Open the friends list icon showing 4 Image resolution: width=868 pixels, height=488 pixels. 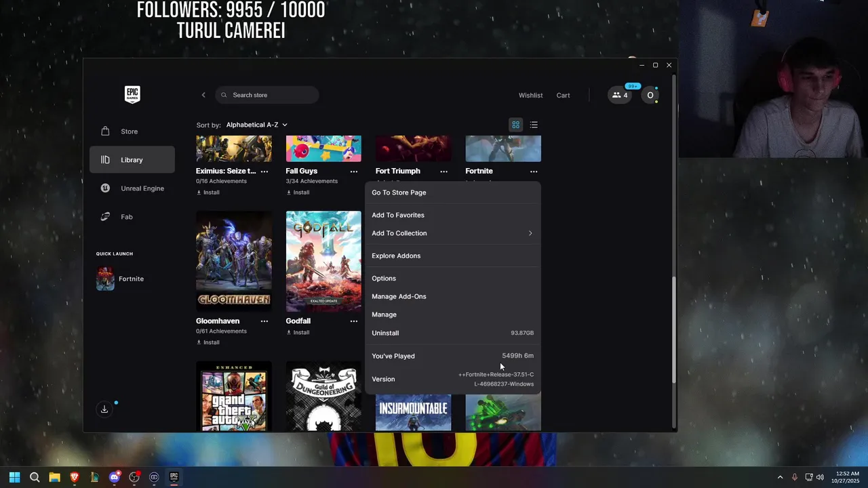620,95
